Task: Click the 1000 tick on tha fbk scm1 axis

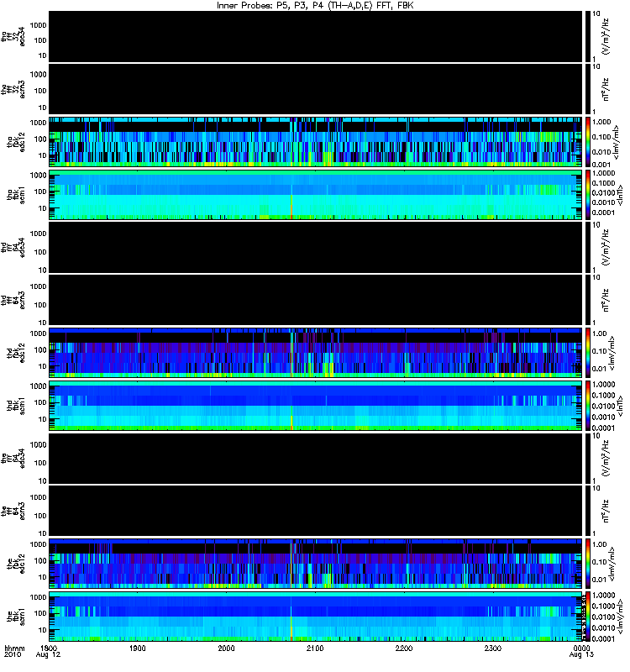Action: click(38, 176)
